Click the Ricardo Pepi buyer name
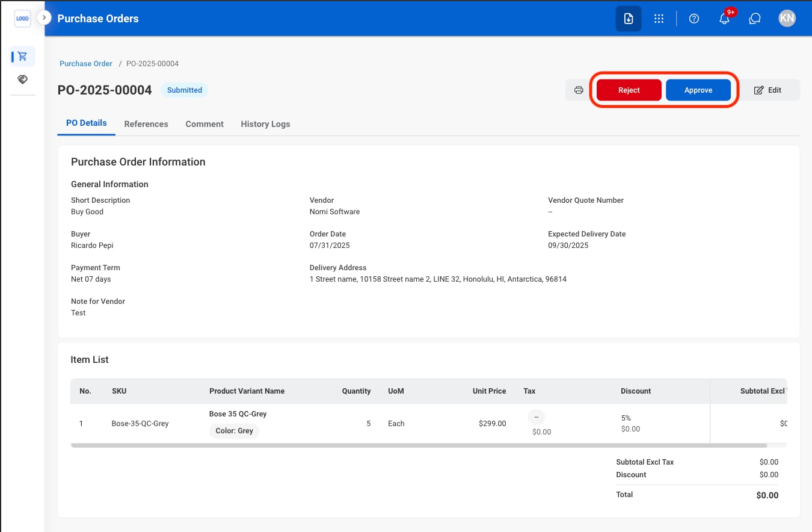Screen dimensions: 812x532 [x=92, y=246]
